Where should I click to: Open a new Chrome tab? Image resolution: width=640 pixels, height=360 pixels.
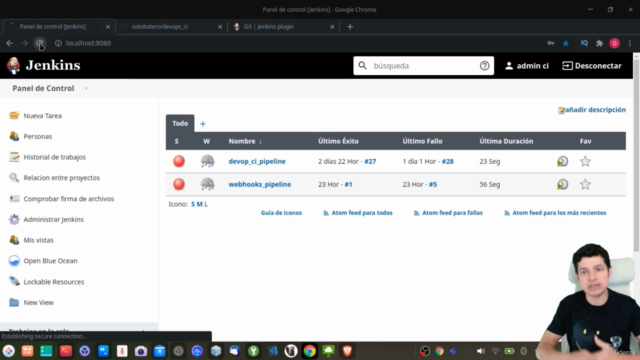[350, 27]
